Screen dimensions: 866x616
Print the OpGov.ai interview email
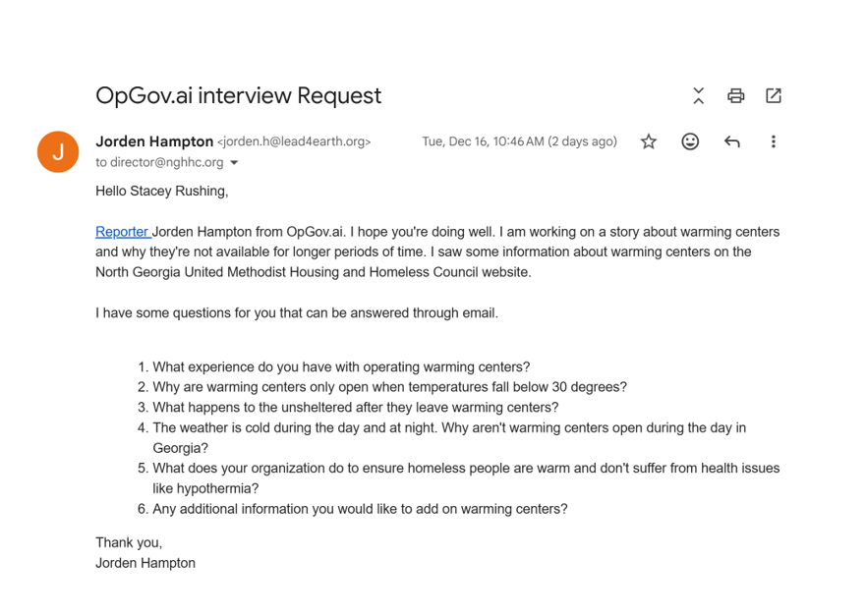(x=735, y=95)
